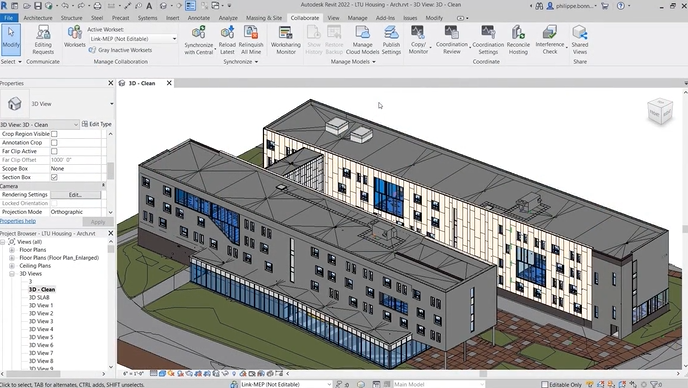The image size is (688, 388).
Task: Expand the Floor Plans tree node
Action: (x=12, y=250)
